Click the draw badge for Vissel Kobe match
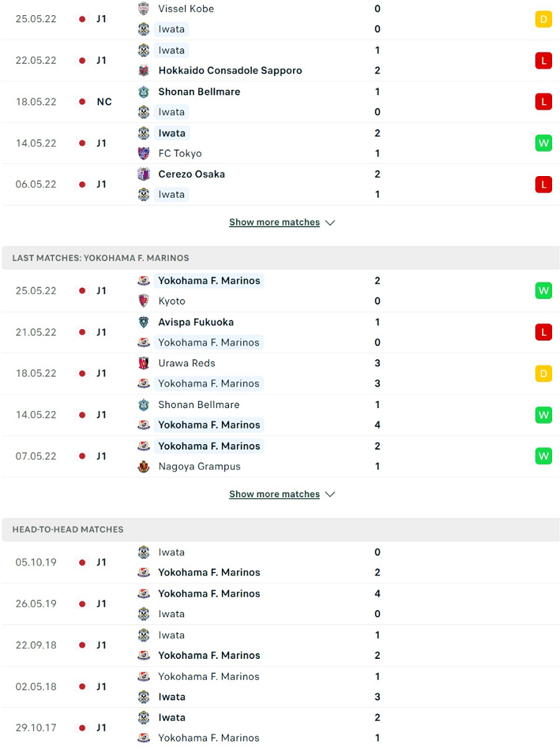Image resolution: width=560 pixels, height=748 pixels. (x=543, y=19)
